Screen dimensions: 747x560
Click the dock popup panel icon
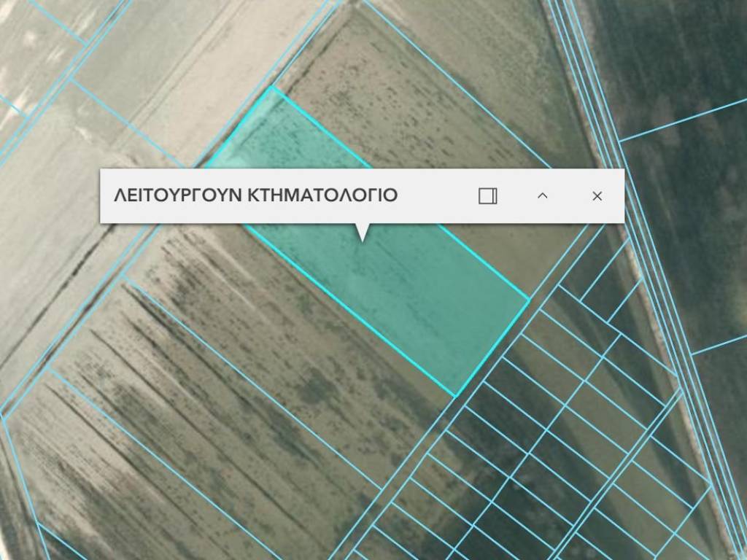tap(487, 196)
